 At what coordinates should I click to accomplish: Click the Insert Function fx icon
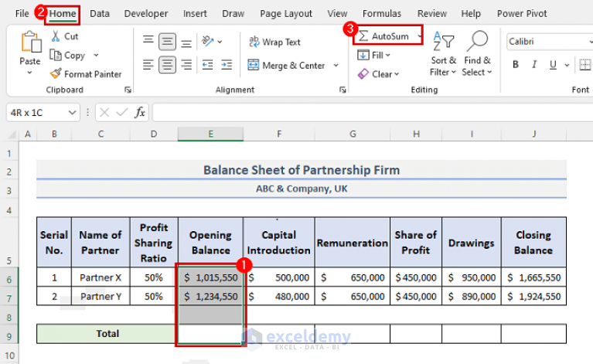pos(140,113)
